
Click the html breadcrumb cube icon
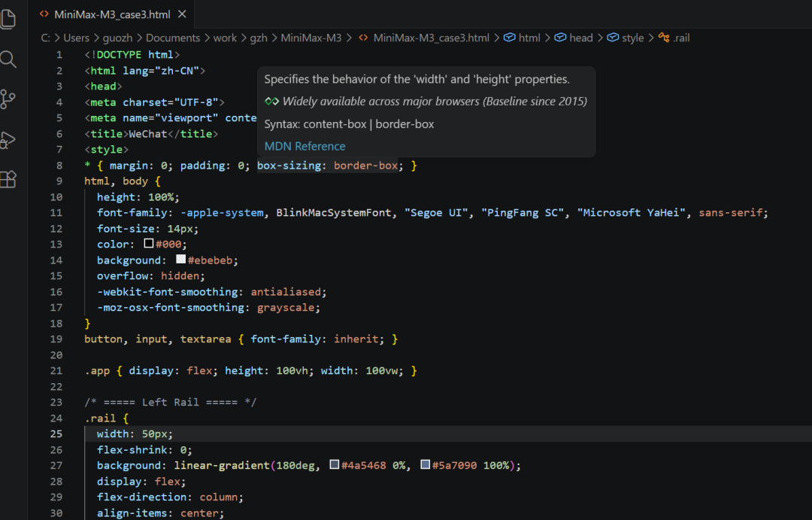coord(510,38)
